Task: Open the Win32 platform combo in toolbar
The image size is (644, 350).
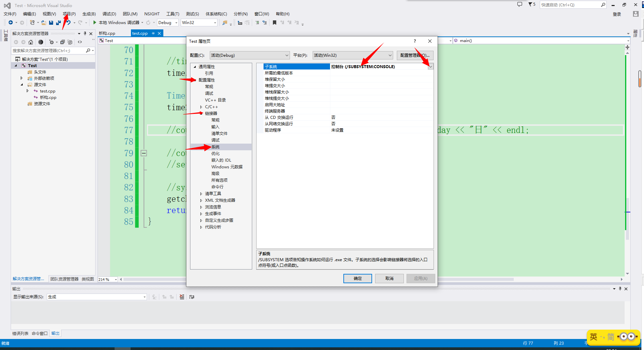Action: coord(199,22)
